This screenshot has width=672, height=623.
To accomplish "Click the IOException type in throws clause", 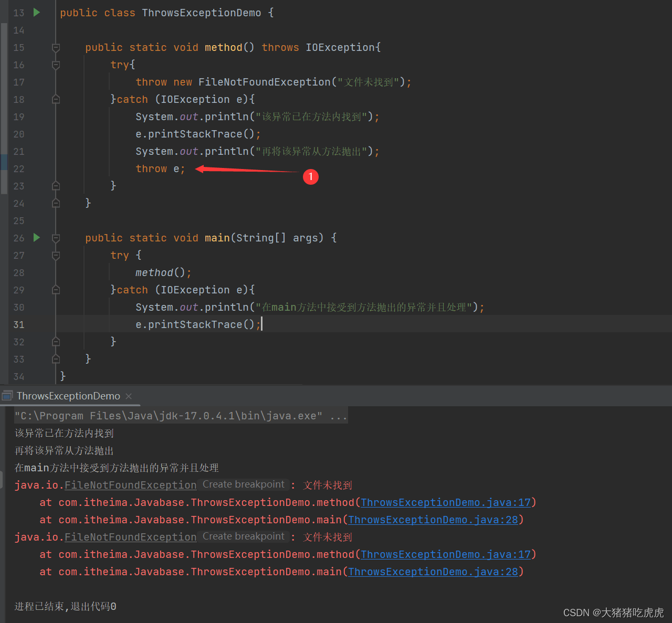I will click(x=340, y=47).
